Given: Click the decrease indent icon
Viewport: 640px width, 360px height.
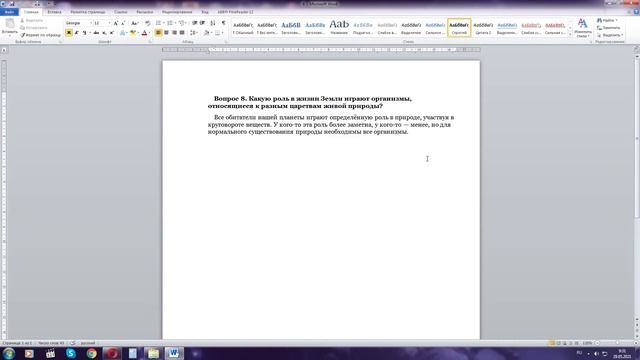Looking at the screenshot, I should pos(195,23).
